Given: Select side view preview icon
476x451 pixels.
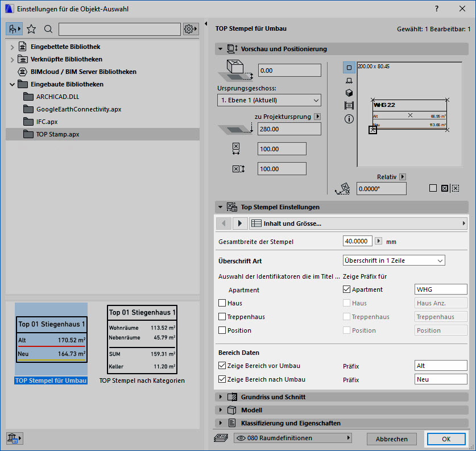Looking at the screenshot, I should pos(349,80).
